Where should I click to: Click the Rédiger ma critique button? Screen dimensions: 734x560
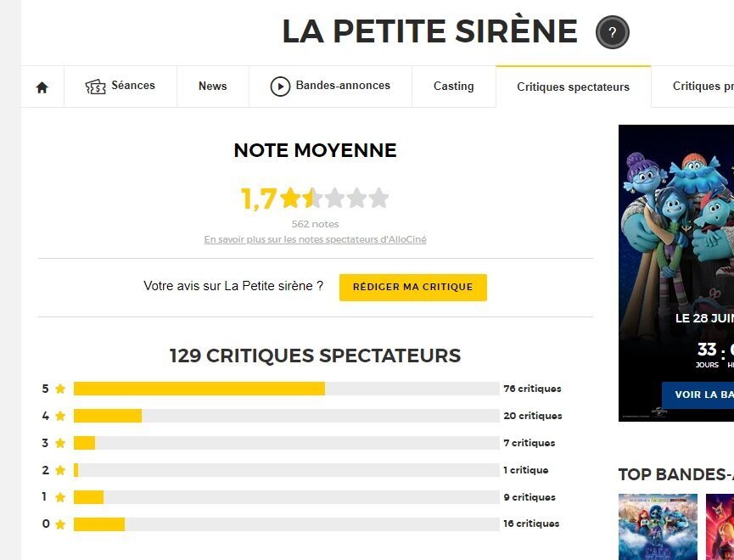pos(413,287)
